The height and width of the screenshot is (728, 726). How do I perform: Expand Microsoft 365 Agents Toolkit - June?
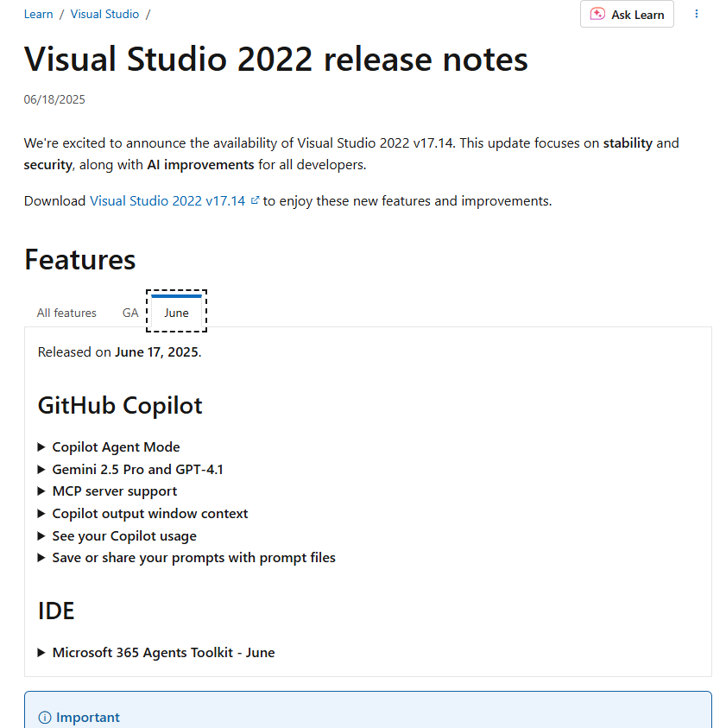[156, 652]
